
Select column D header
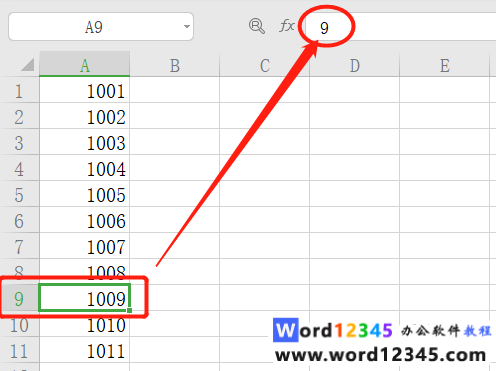(355, 64)
